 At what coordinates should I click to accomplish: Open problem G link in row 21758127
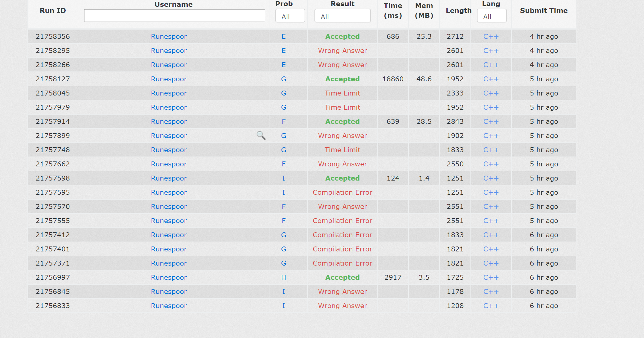click(284, 79)
